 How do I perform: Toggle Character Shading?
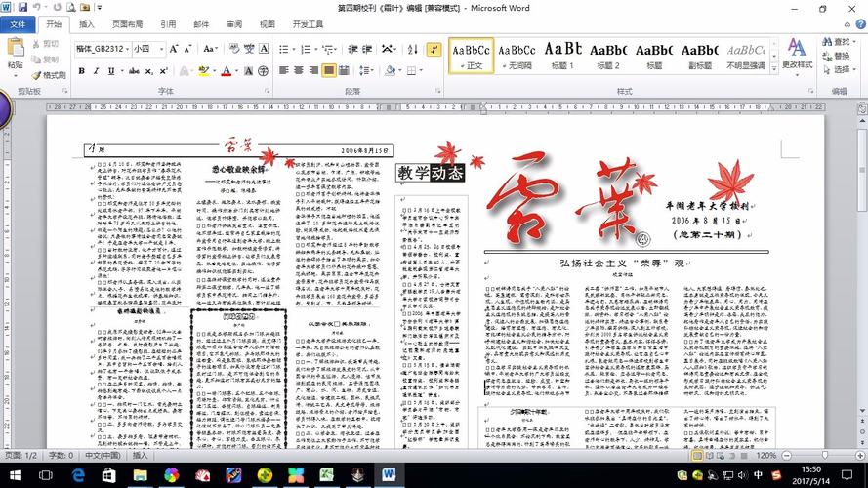pyautogui.click(x=248, y=71)
